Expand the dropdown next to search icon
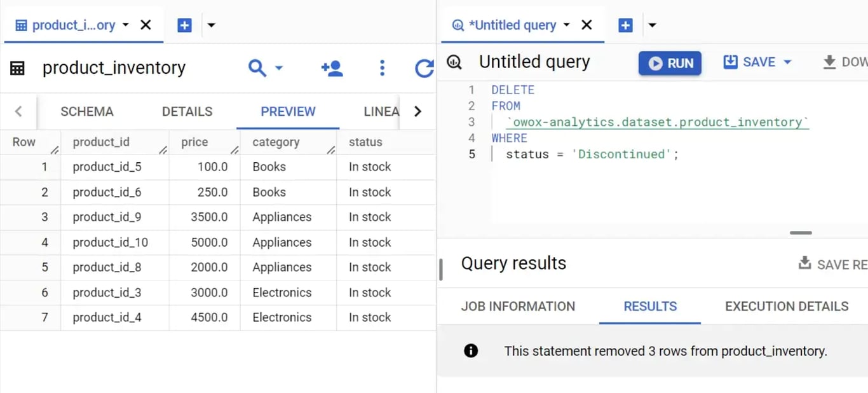 click(x=278, y=68)
